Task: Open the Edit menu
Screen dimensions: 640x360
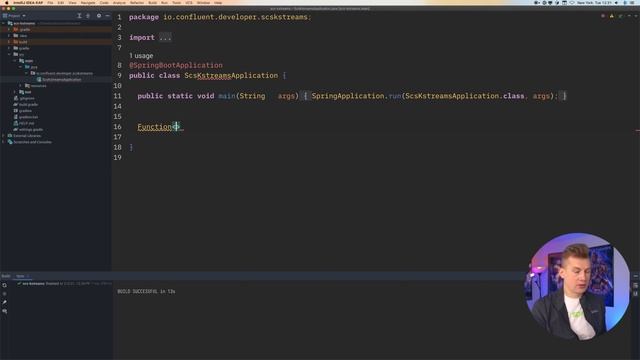Action: point(61,2)
